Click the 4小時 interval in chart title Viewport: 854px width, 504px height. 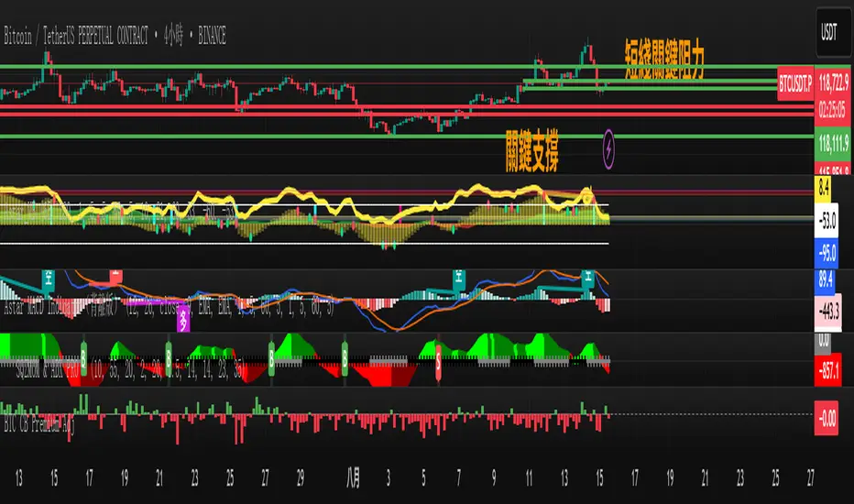(x=173, y=37)
